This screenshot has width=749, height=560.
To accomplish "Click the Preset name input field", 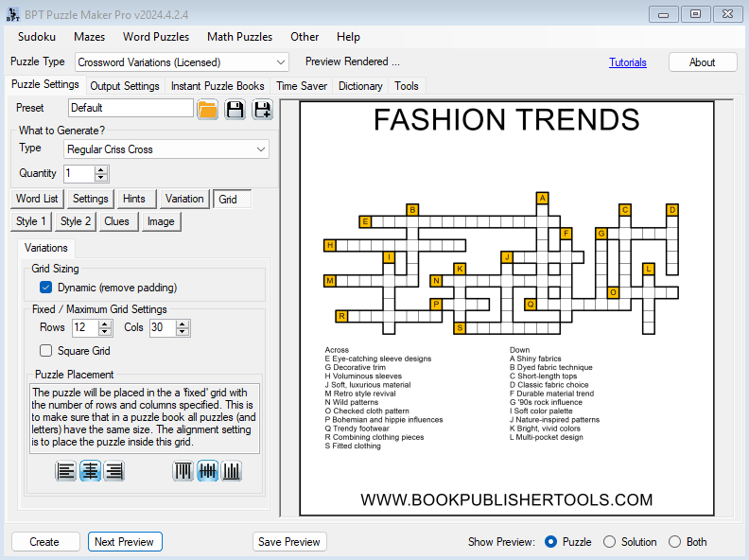I will (131, 108).
